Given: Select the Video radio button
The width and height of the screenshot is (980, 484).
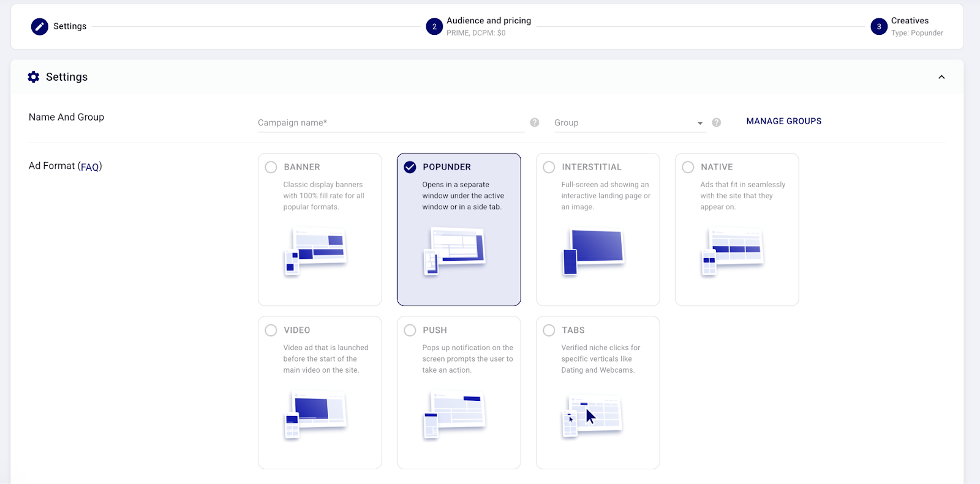Looking at the screenshot, I should [271, 330].
